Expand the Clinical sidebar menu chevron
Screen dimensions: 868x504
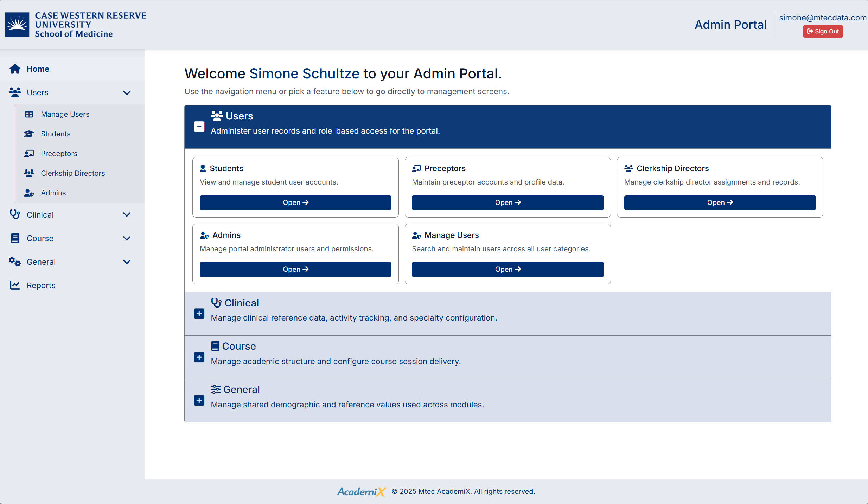127,214
